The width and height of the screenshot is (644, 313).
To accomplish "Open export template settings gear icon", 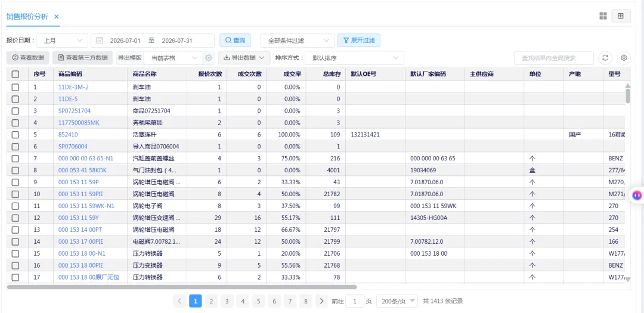I will (x=209, y=58).
